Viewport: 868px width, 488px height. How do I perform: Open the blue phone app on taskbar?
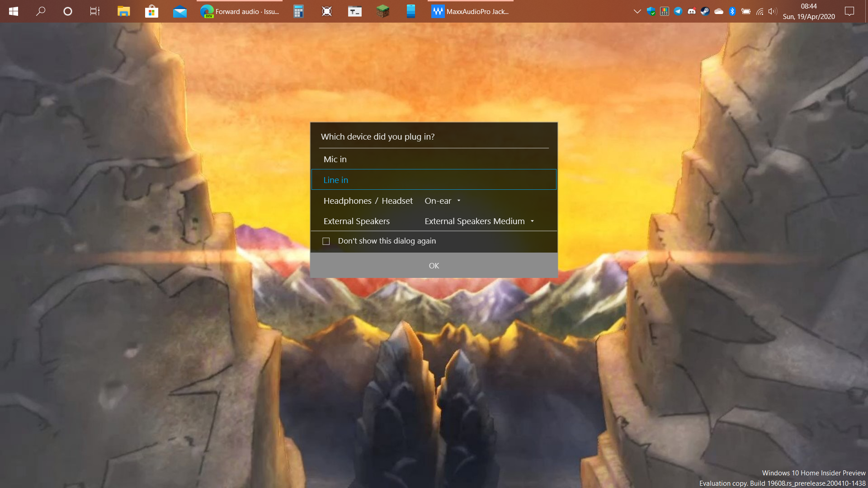[x=410, y=11]
